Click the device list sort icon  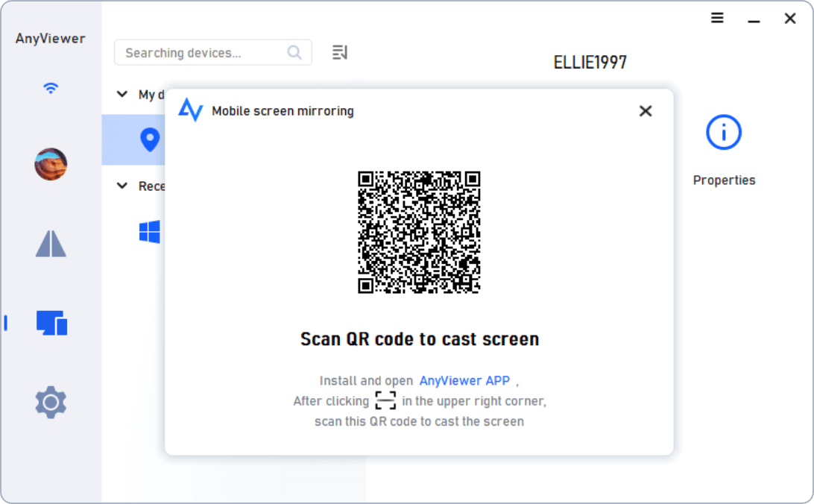tap(340, 52)
